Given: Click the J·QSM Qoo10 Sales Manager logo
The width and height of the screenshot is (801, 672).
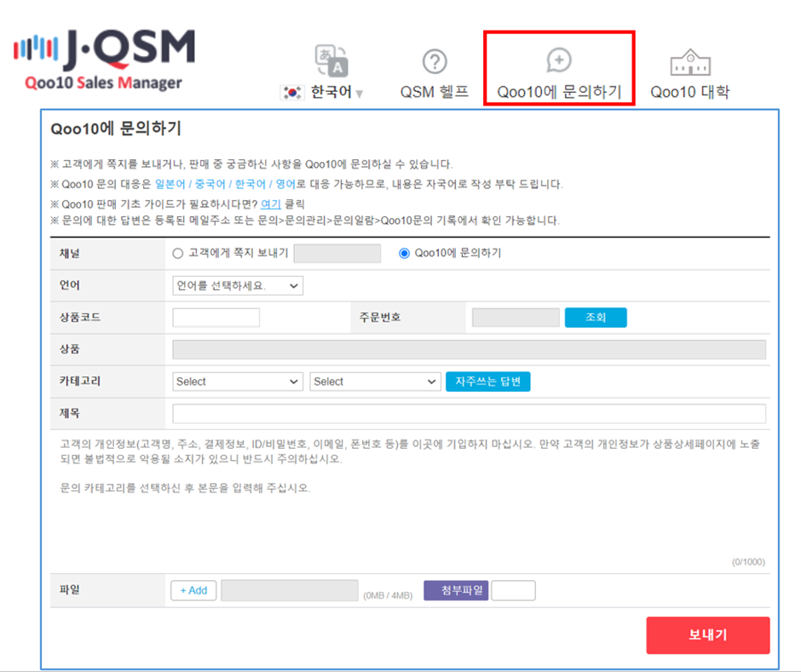Looking at the screenshot, I should [104, 60].
